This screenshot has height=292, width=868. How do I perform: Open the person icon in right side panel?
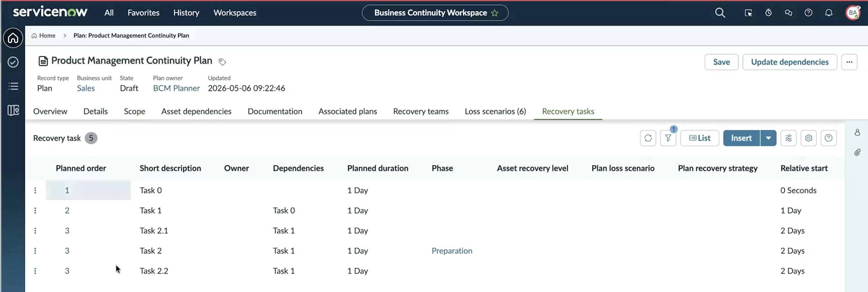point(857,132)
